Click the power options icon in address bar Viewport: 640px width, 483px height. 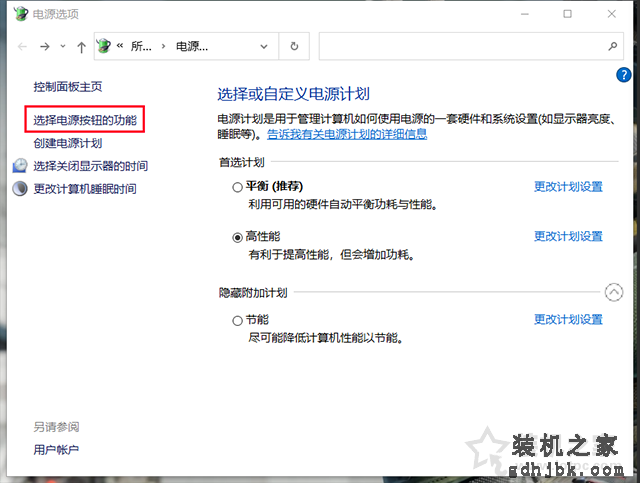[x=104, y=46]
